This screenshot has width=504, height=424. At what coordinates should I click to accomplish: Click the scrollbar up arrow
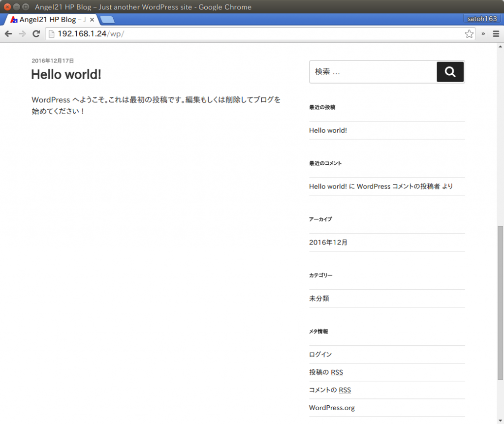pyautogui.click(x=500, y=47)
